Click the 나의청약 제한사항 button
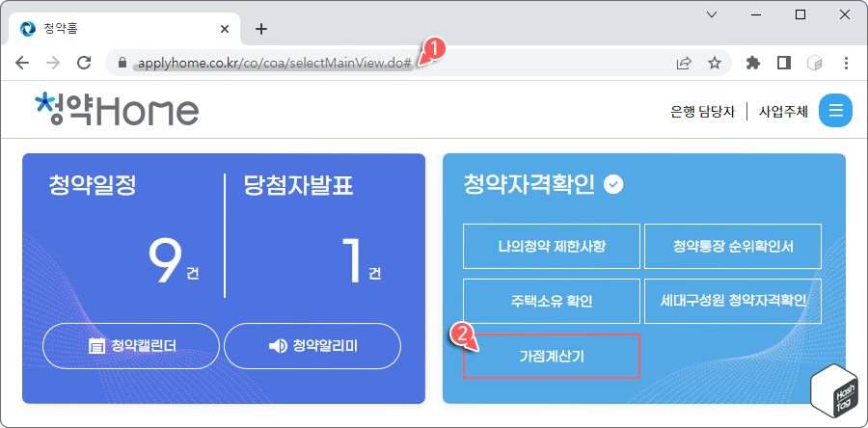 pos(552,247)
